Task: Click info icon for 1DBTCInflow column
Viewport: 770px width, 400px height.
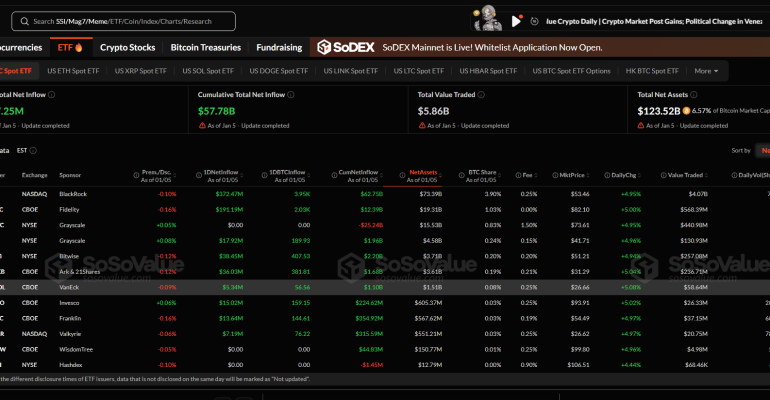Action: tap(264, 175)
